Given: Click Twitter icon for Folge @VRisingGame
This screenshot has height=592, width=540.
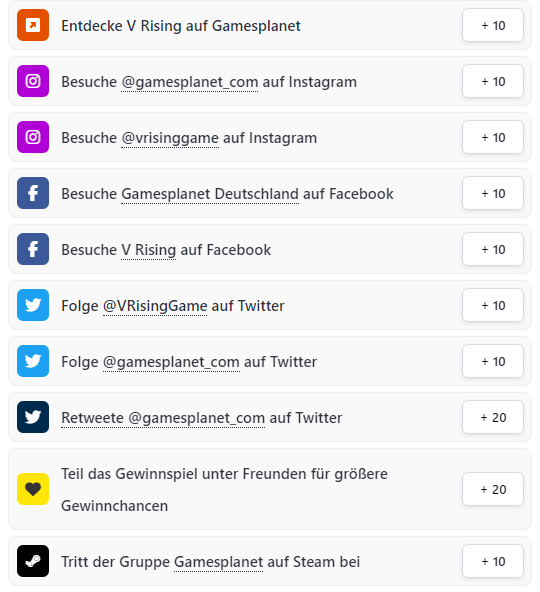Looking at the screenshot, I should [x=33, y=305].
